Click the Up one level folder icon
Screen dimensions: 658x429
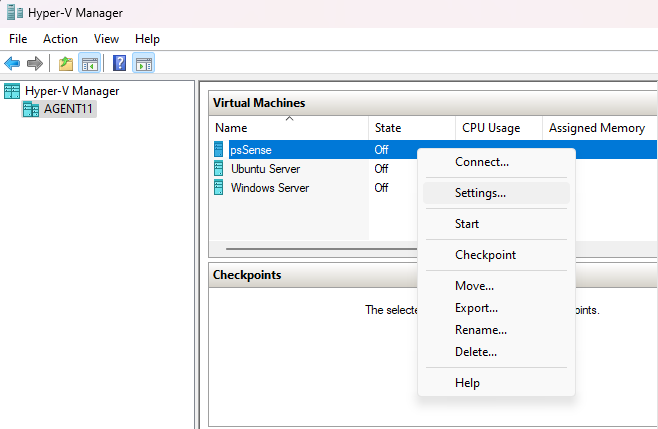click(x=66, y=64)
